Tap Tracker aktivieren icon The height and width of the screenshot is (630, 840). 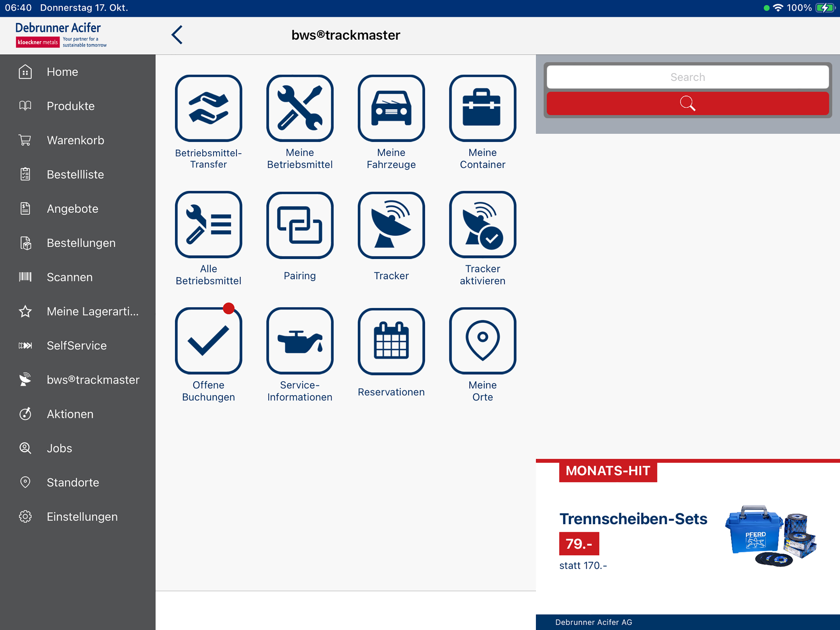point(482,225)
